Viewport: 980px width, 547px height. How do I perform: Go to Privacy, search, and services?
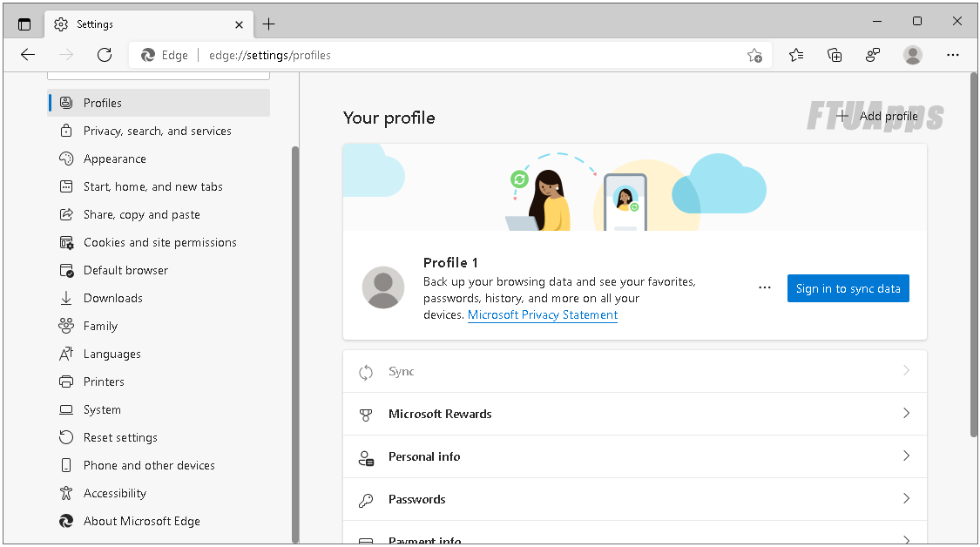[158, 131]
